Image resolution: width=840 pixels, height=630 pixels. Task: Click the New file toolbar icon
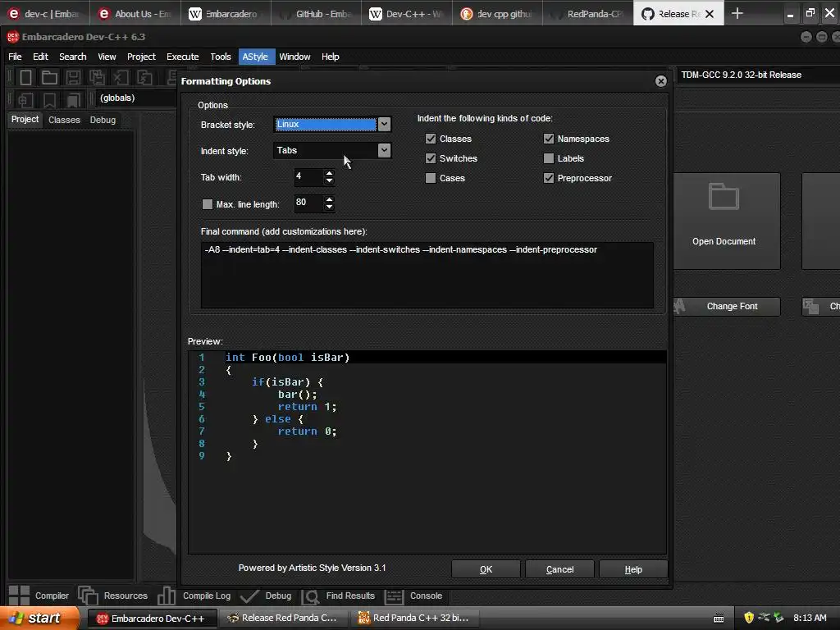coord(25,78)
